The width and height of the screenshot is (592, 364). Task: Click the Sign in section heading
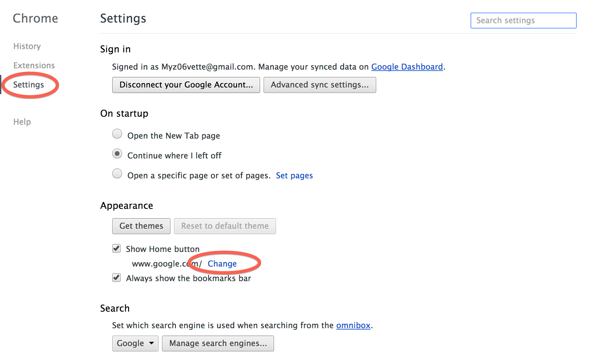pyautogui.click(x=115, y=49)
